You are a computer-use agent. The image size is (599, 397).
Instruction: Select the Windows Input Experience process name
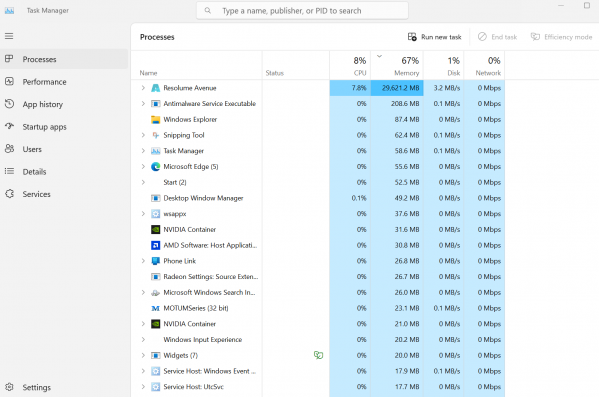(x=202, y=339)
